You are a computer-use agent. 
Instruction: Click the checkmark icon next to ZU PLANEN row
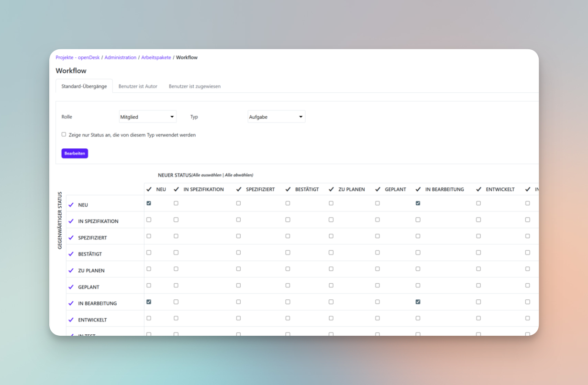[x=72, y=270]
